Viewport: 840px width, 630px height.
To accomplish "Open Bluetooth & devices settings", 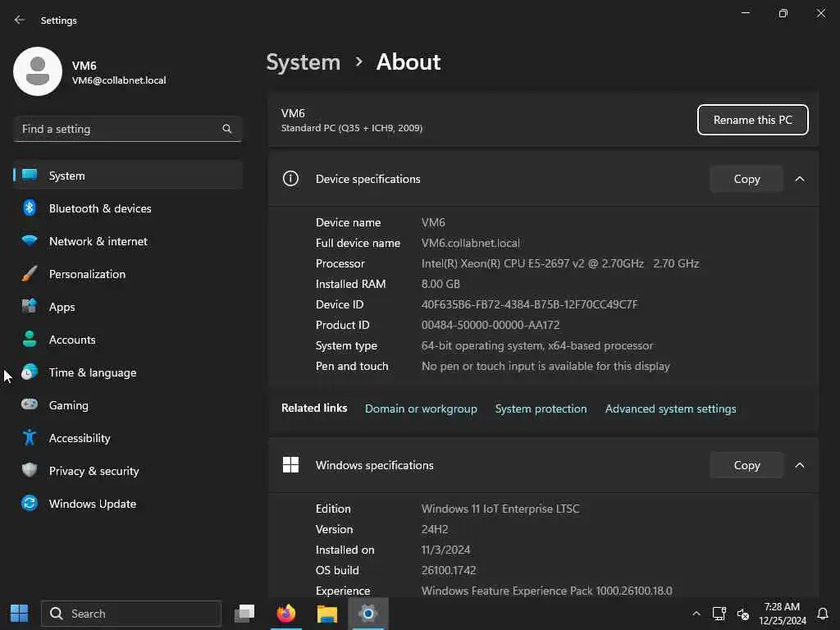I will coord(128,208).
